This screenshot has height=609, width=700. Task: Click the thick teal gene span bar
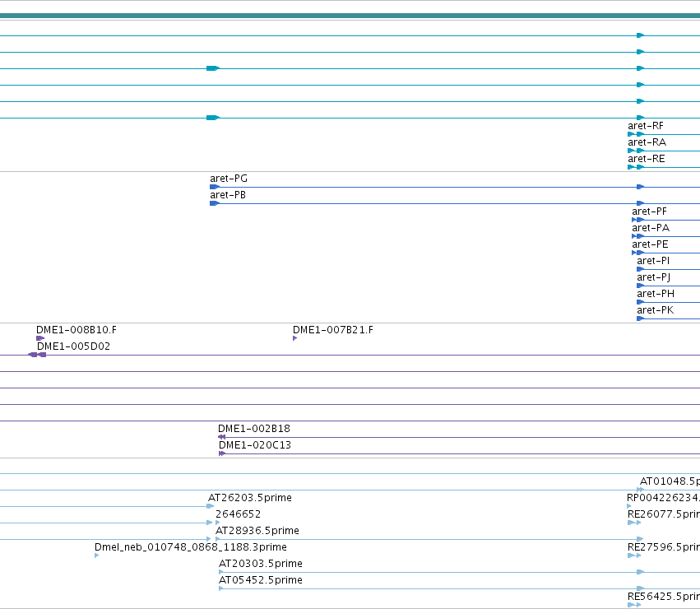click(x=350, y=16)
